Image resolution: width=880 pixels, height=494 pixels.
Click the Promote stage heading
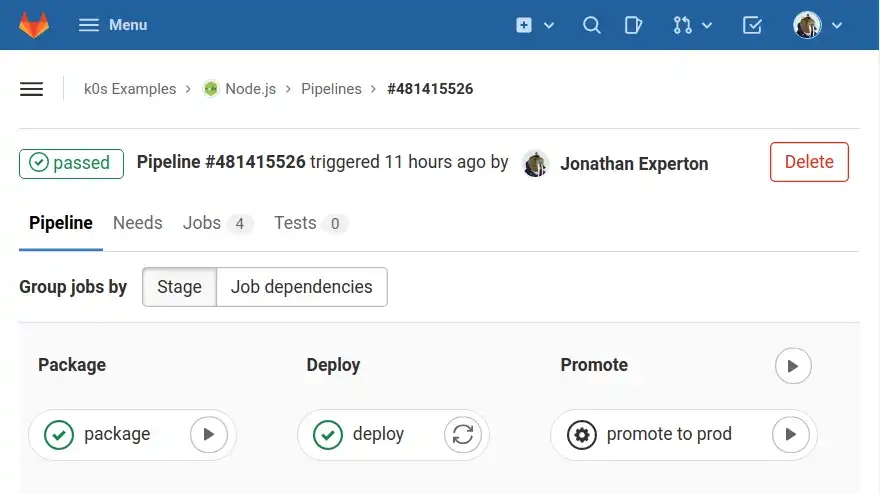pos(594,365)
